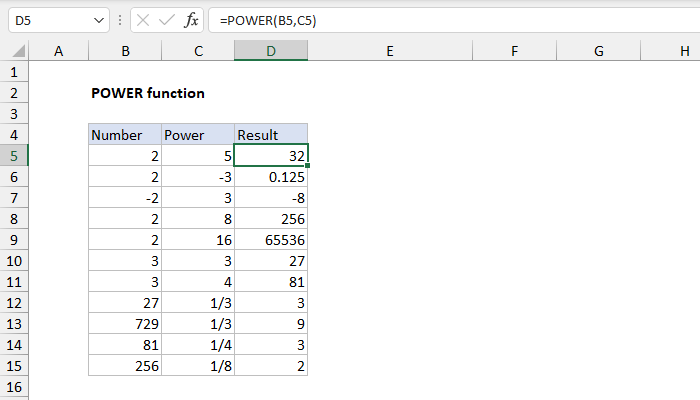Click into formula bar =POWER(B5,C5)

coord(454,21)
